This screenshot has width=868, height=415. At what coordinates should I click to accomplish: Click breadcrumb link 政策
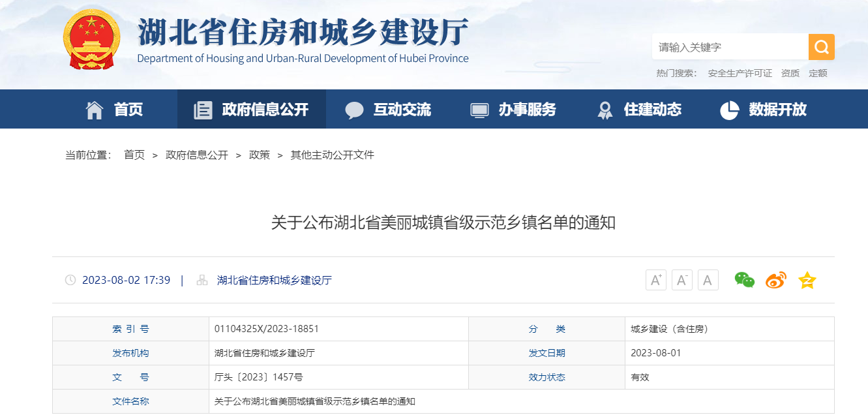click(260, 155)
